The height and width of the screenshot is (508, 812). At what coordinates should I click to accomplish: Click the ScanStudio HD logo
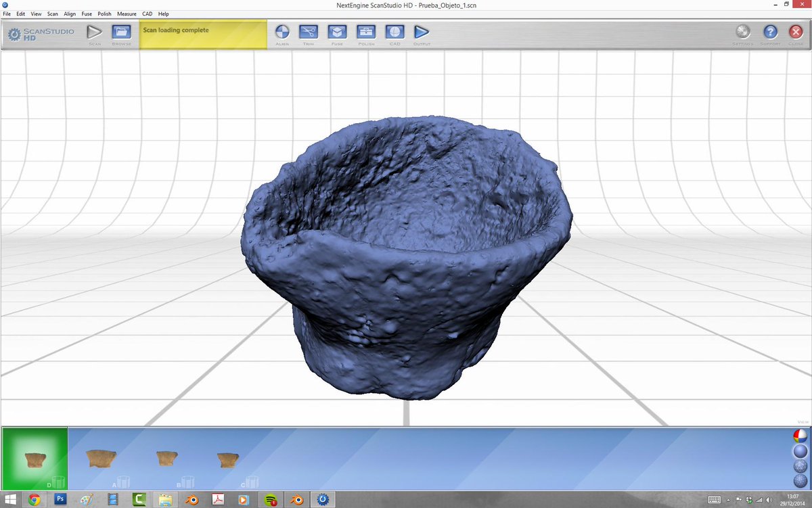click(x=41, y=34)
